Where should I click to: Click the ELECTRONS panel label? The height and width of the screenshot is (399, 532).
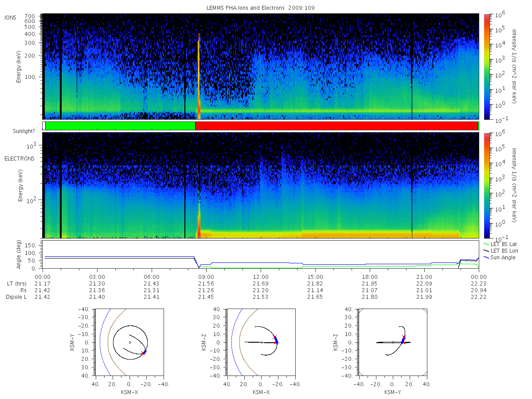pyautogui.click(x=19, y=158)
